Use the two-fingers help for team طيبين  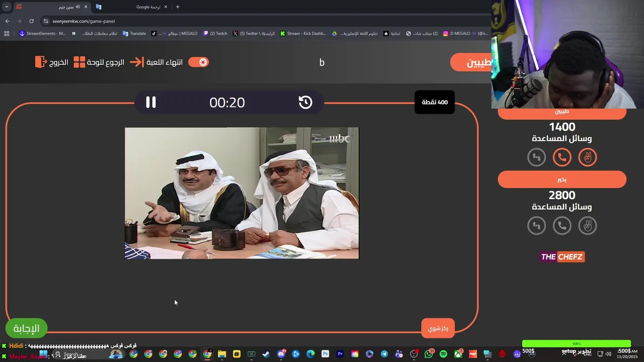coord(588,157)
